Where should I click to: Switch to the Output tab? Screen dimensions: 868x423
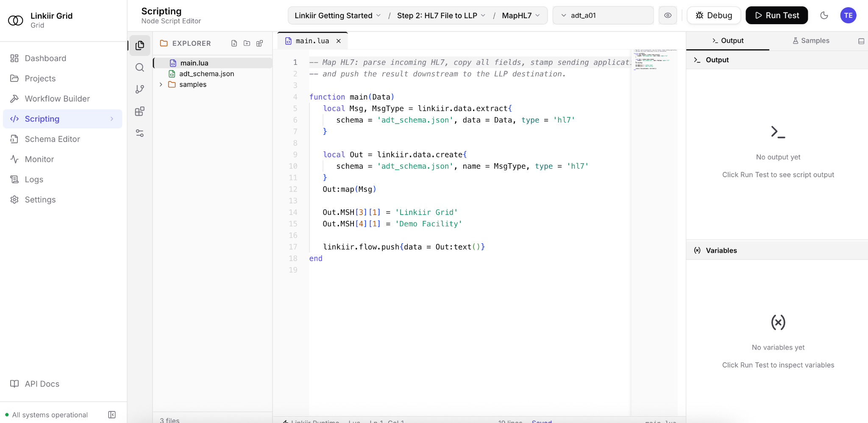click(728, 41)
